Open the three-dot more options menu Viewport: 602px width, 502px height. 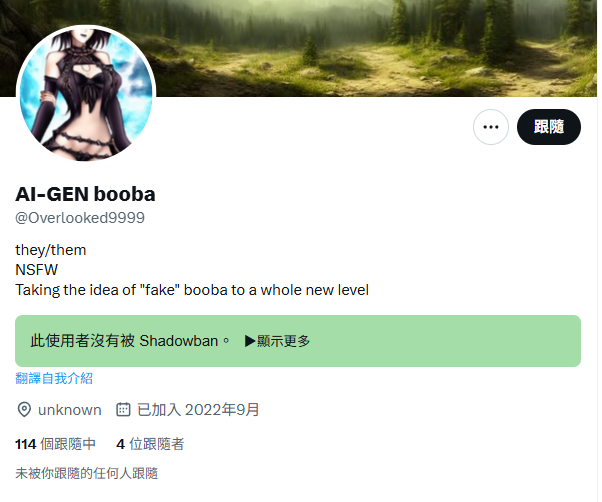pyautogui.click(x=491, y=127)
